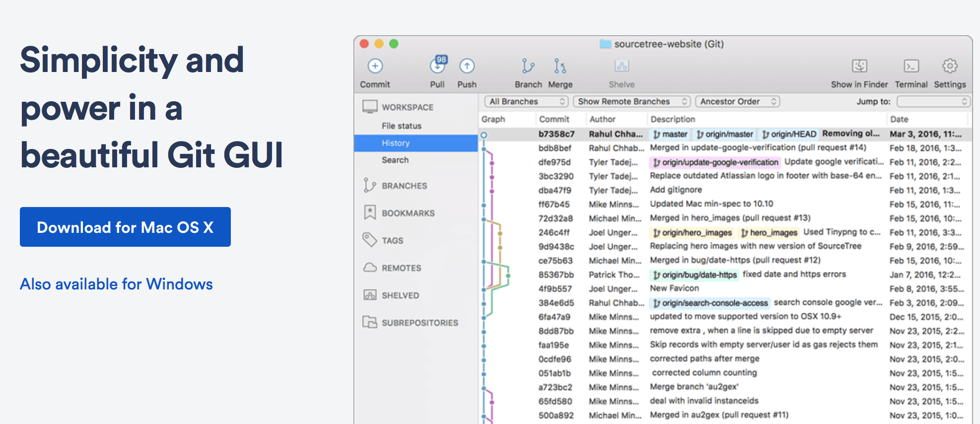Click the Description column header
This screenshot has width=980, height=424.
point(767,119)
